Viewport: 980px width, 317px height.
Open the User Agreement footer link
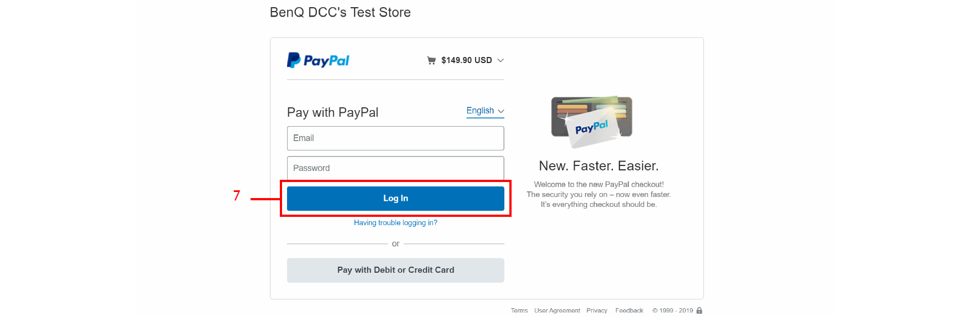(x=557, y=310)
